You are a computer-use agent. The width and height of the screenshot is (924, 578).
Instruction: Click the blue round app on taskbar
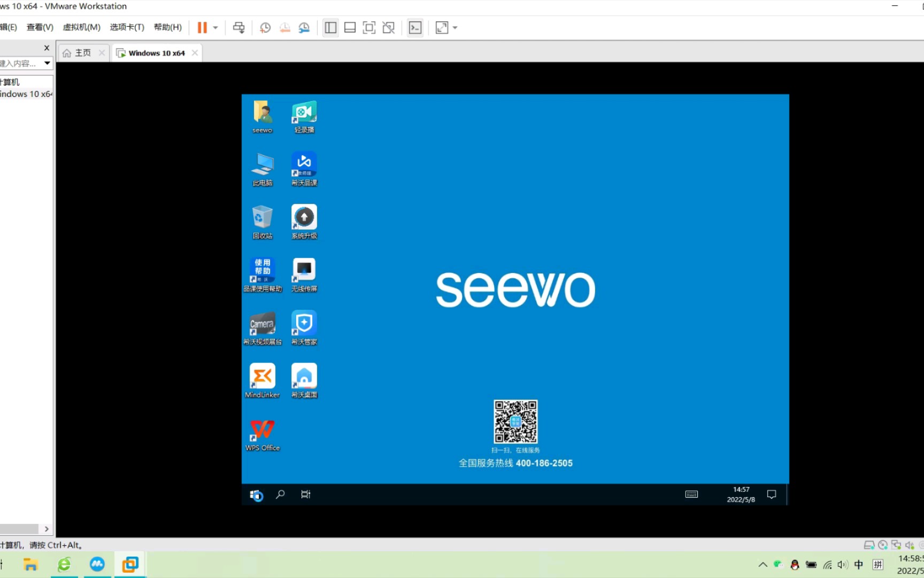pyautogui.click(x=97, y=564)
